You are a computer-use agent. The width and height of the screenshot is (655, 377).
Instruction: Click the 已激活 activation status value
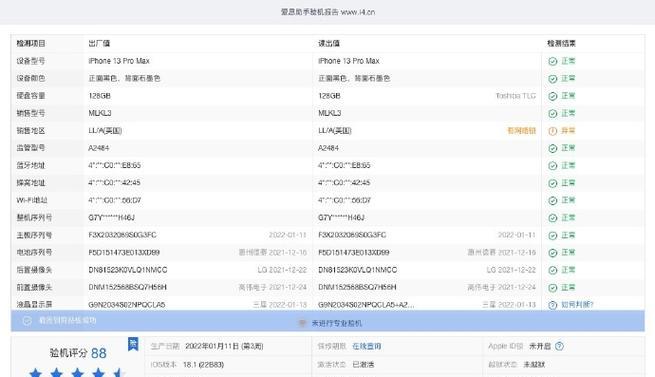point(363,364)
